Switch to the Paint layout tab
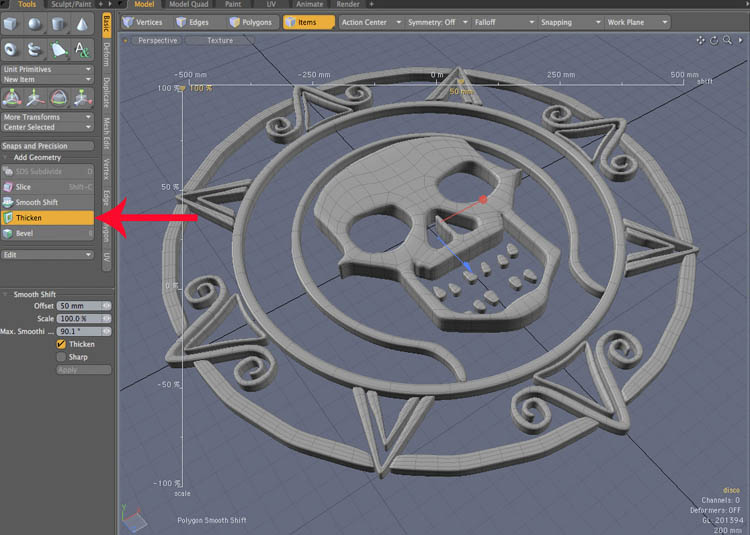The image size is (750, 535). click(x=233, y=4)
